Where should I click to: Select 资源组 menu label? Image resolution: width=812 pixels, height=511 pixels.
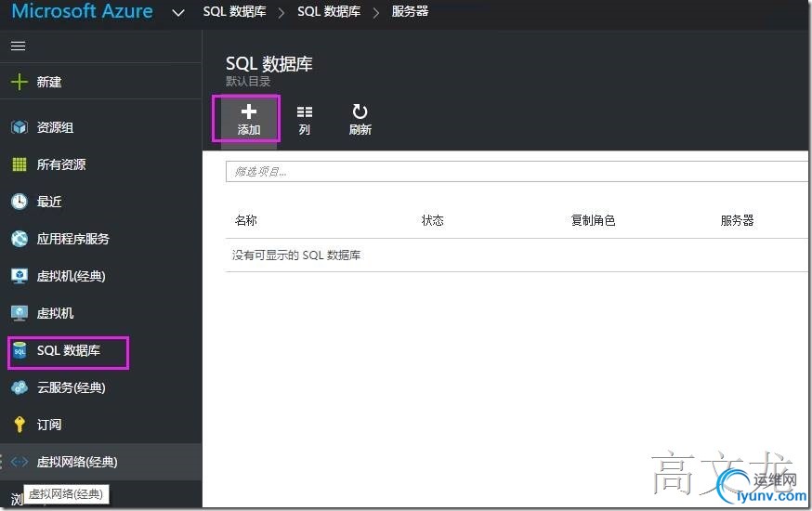(x=55, y=127)
